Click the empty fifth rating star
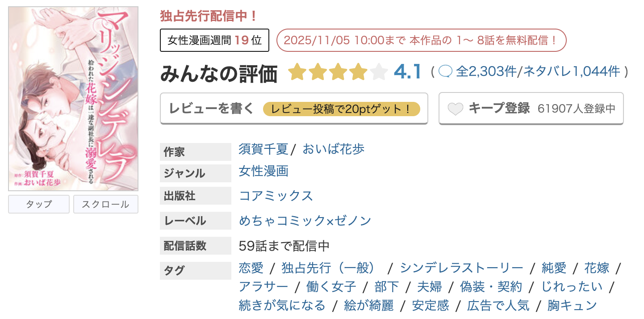The width and height of the screenshot is (644, 319). pyautogui.click(x=379, y=71)
